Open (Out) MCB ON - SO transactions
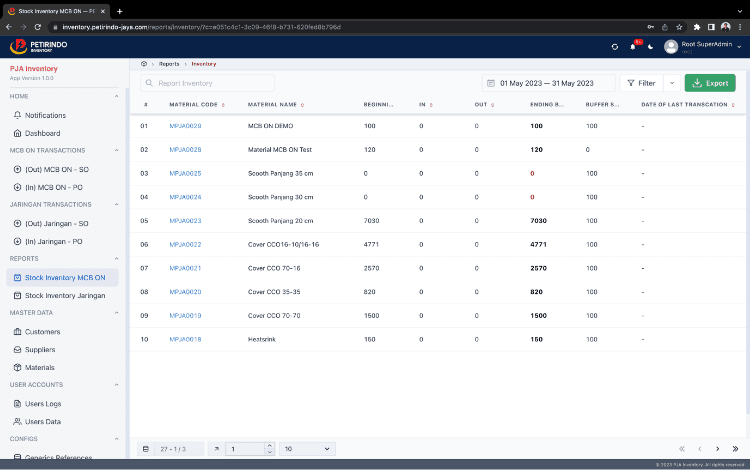This screenshot has width=752, height=471. click(x=57, y=170)
